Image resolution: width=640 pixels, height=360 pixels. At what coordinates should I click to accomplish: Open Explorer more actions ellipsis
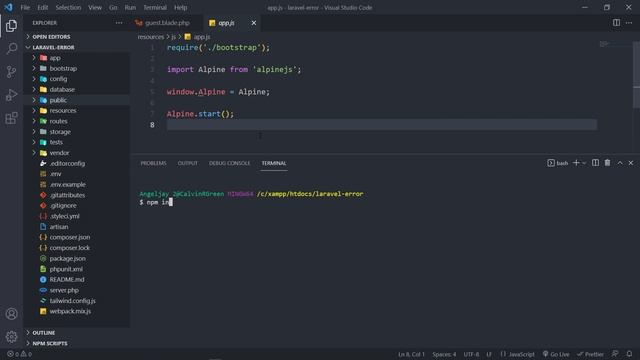(119, 23)
